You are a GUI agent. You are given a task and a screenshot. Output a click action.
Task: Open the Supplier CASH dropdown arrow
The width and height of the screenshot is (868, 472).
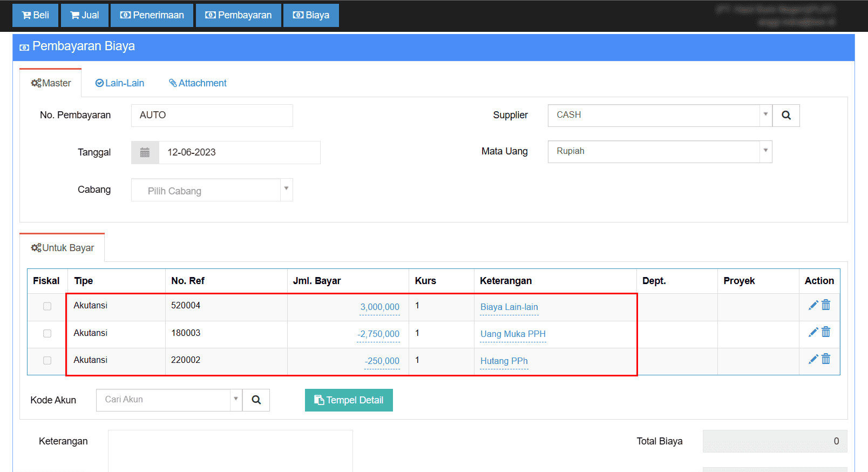[x=765, y=115]
